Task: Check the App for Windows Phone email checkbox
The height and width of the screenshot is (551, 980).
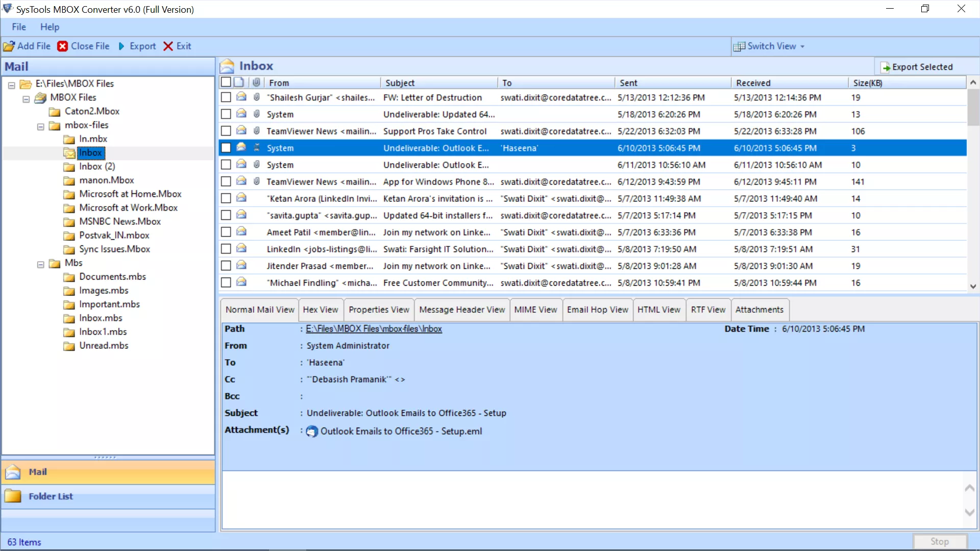Action: (226, 181)
